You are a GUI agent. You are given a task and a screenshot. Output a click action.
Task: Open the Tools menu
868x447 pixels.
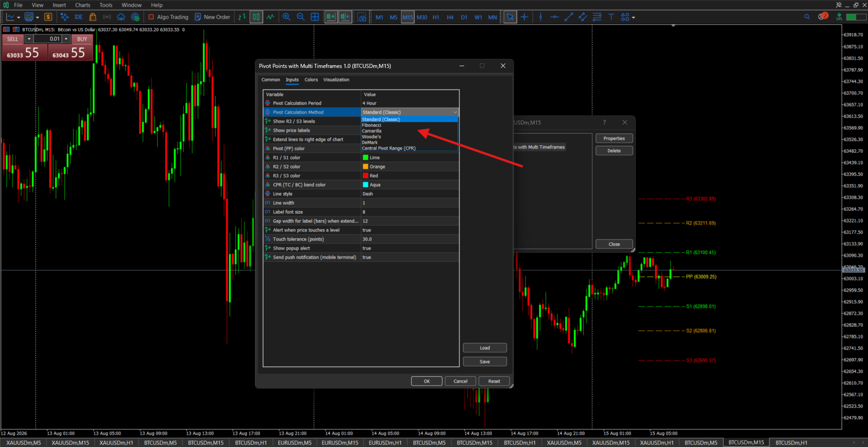pos(106,5)
